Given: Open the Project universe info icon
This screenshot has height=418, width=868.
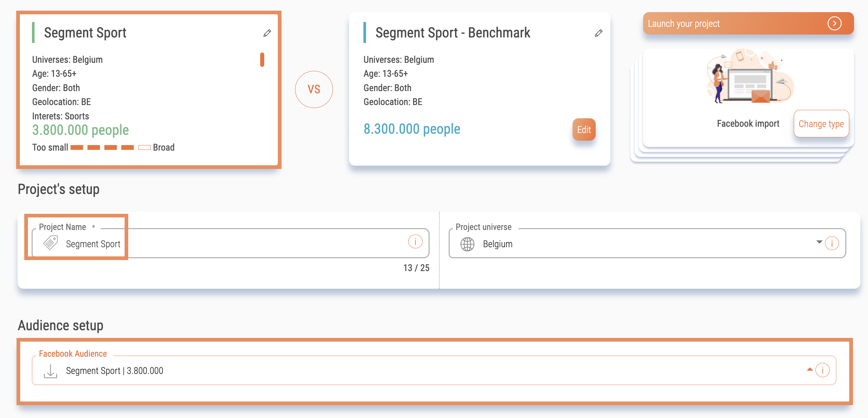Looking at the screenshot, I should pos(832,243).
